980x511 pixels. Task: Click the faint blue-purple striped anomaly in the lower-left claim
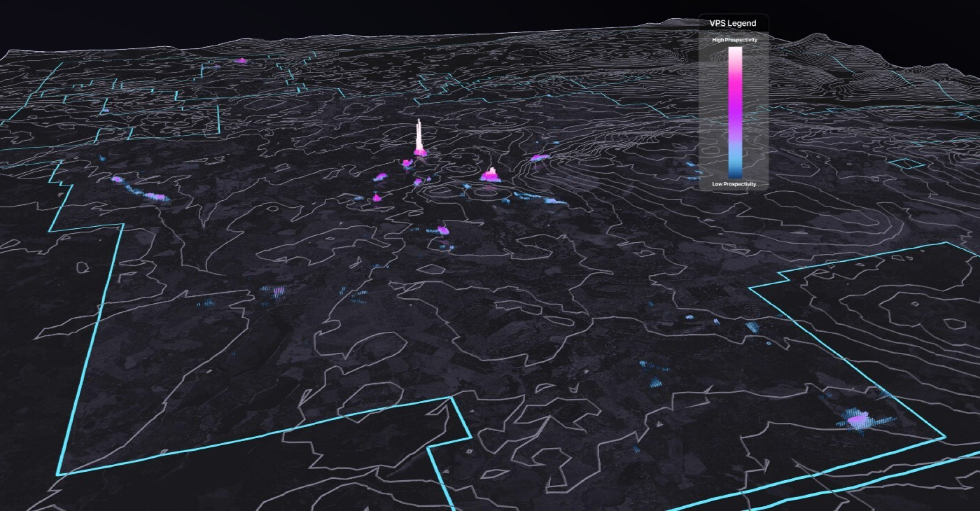(278, 292)
